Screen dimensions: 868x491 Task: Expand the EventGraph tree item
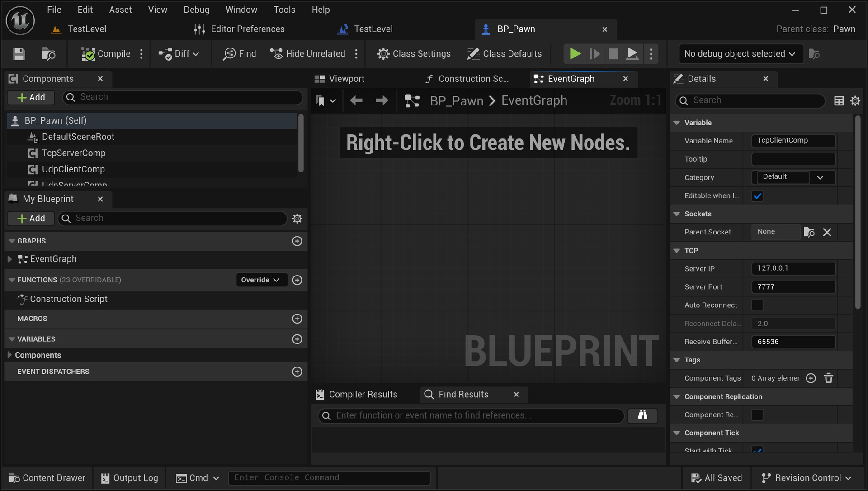9,259
